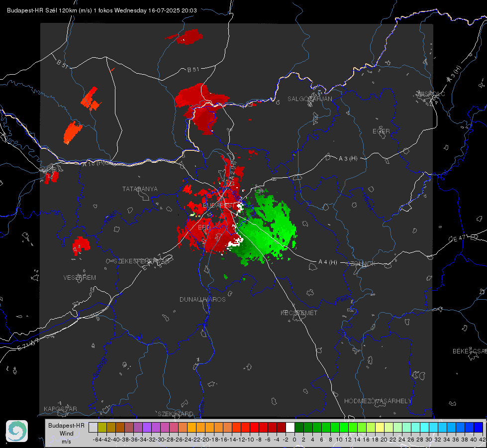This screenshot has width=487, height=448.
Task: Pick the grey swatch at legend's left end
Action: 93,427
